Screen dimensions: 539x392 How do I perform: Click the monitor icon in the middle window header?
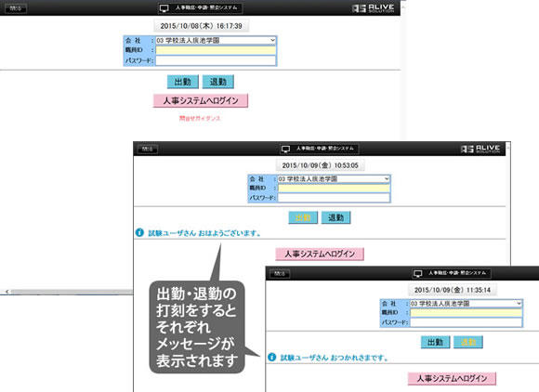(x=286, y=149)
